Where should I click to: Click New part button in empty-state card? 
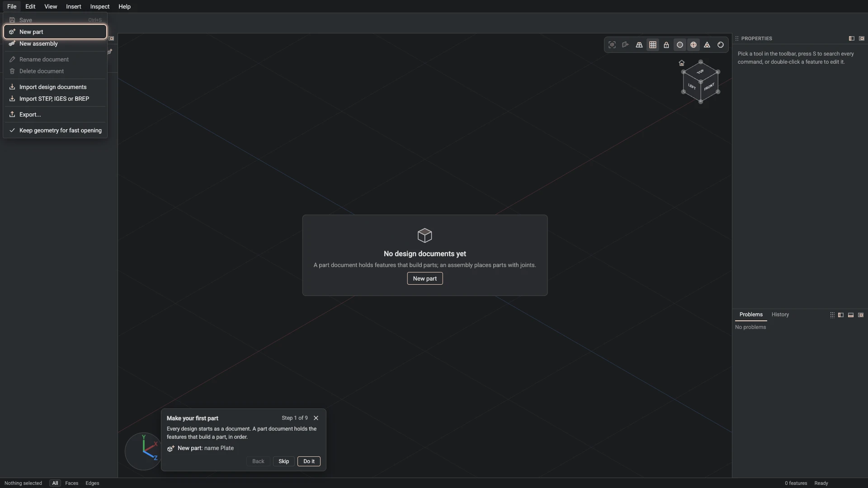(x=425, y=279)
